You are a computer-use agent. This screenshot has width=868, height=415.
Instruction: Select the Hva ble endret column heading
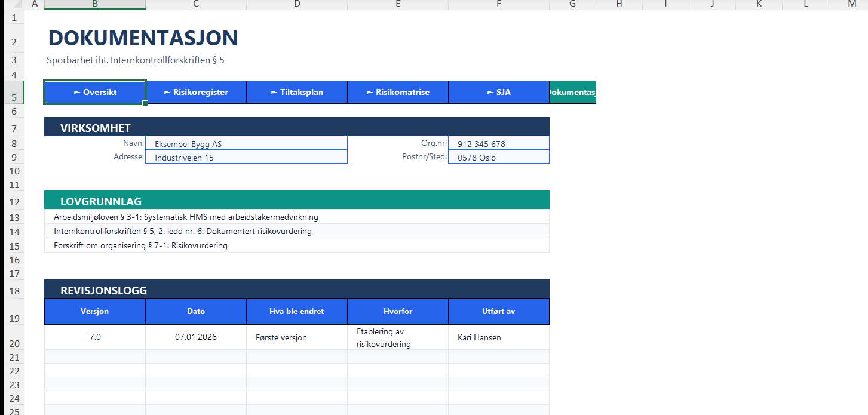point(297,311)
